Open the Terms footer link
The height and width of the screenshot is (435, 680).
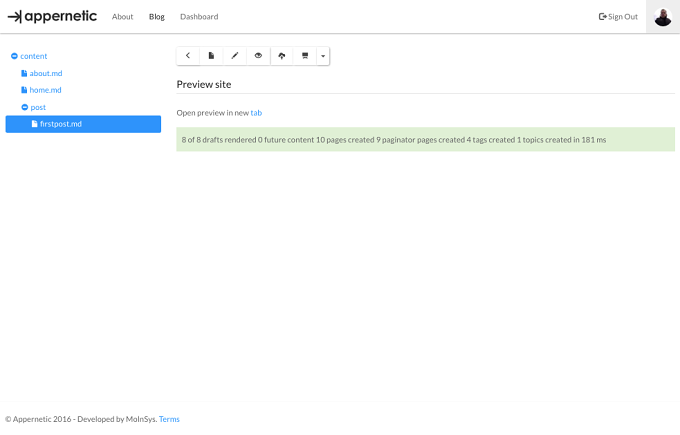tap(169, 419)
